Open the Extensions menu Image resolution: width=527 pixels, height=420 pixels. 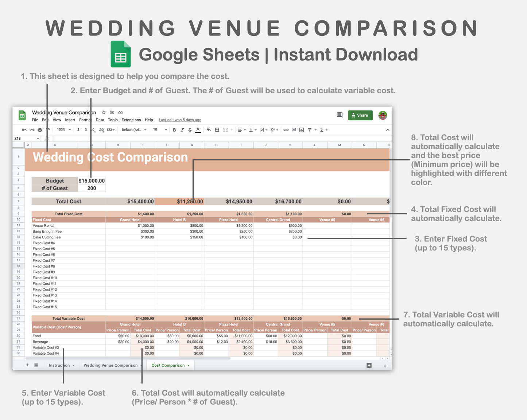click(131, 120)
